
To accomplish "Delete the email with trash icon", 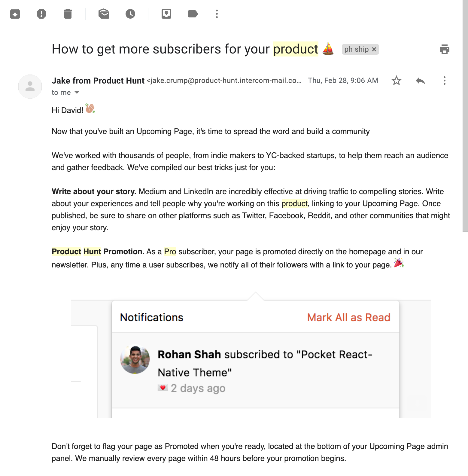I will pyautogui.click(x=68, y=14).
